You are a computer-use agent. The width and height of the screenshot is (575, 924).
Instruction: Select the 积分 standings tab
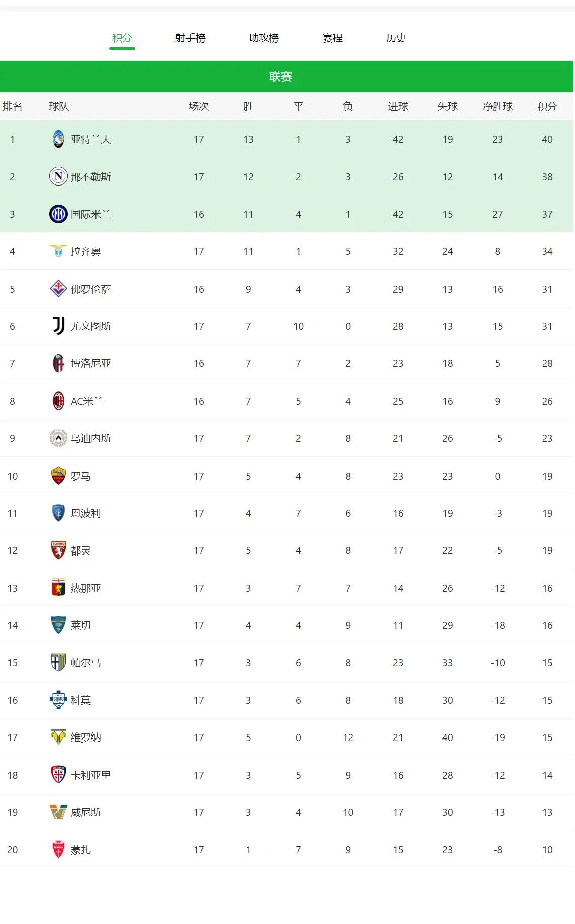(122, 38)
